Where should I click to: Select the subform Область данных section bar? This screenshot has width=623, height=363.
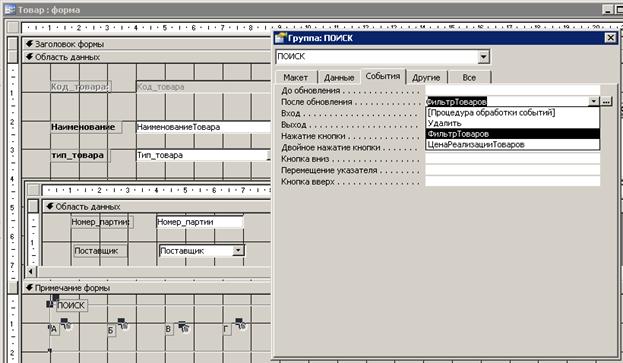[156, 207]
